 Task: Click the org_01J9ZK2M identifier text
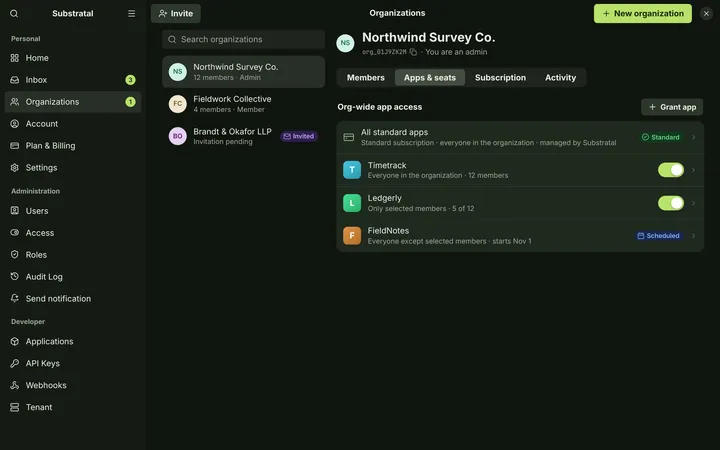click(384, 52)
